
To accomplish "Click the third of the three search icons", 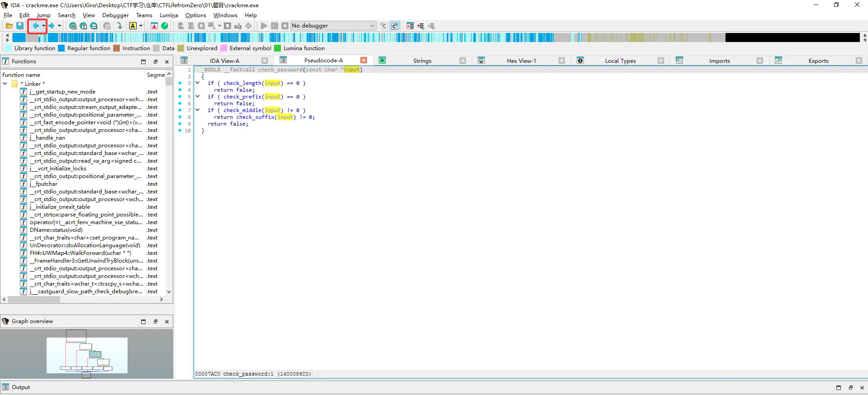I will coord(94,26).
